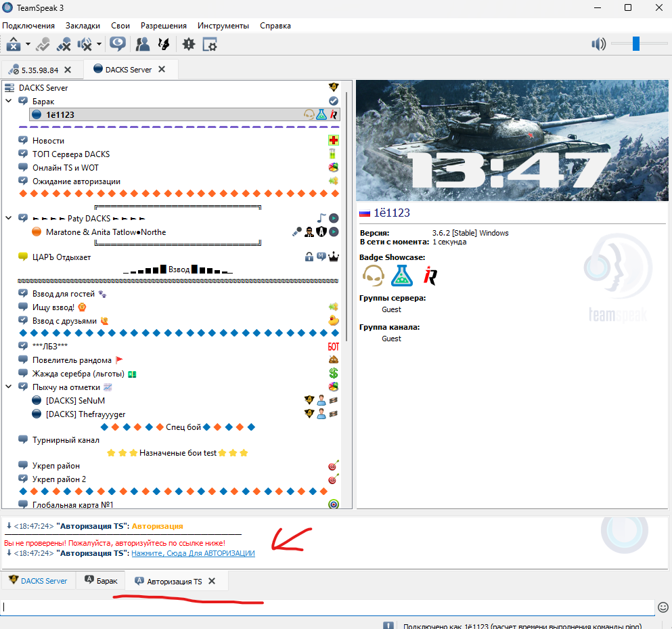Image resolution: width=672 pixels, height=629 pixels.
Task: Click the black gear toolbar icon
Action: click(188, 45)
